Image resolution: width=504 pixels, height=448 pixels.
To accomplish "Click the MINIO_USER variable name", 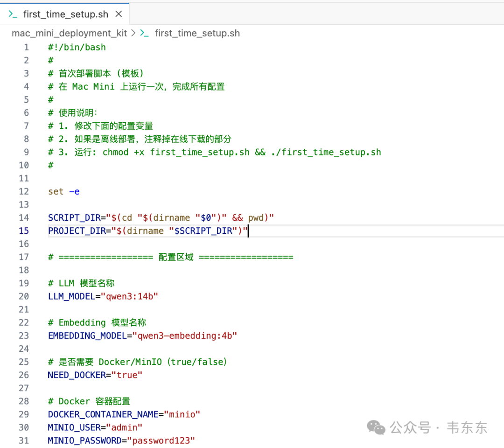I will pos(74,427).
